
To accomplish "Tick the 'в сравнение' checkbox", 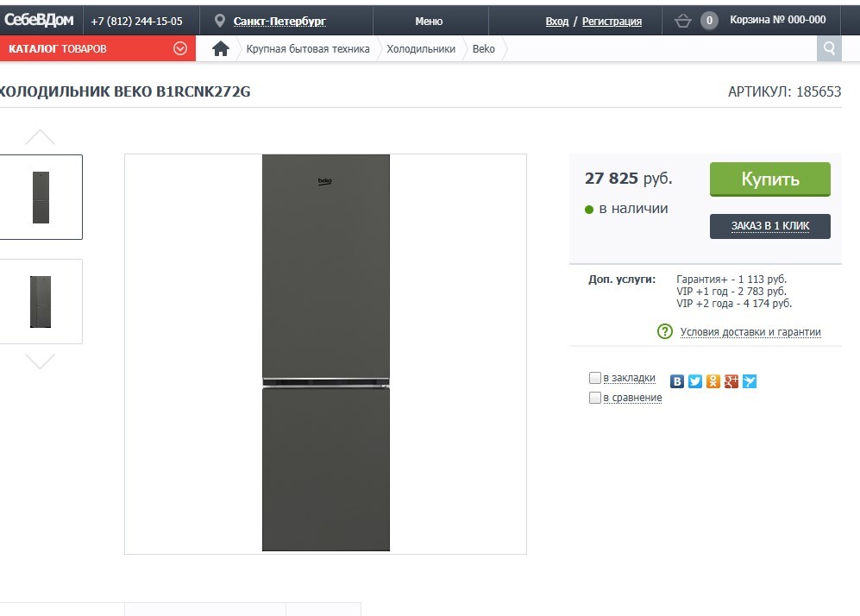I will coord(594,398).
